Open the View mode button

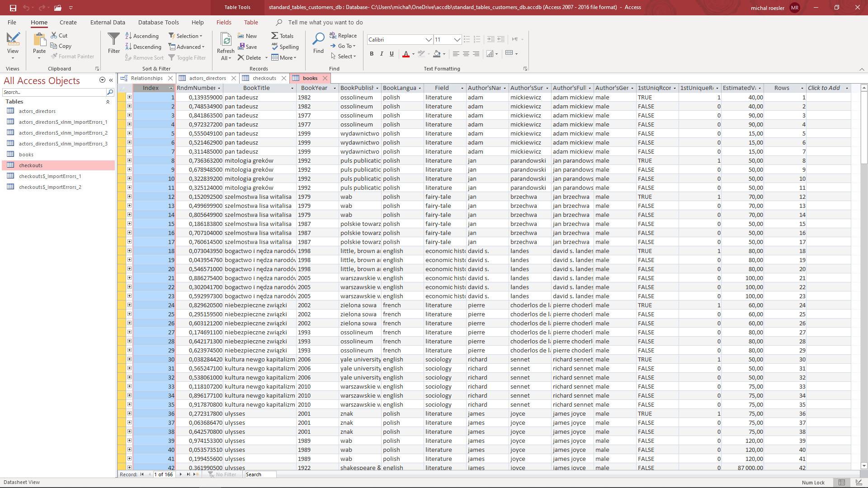point(13,46)
